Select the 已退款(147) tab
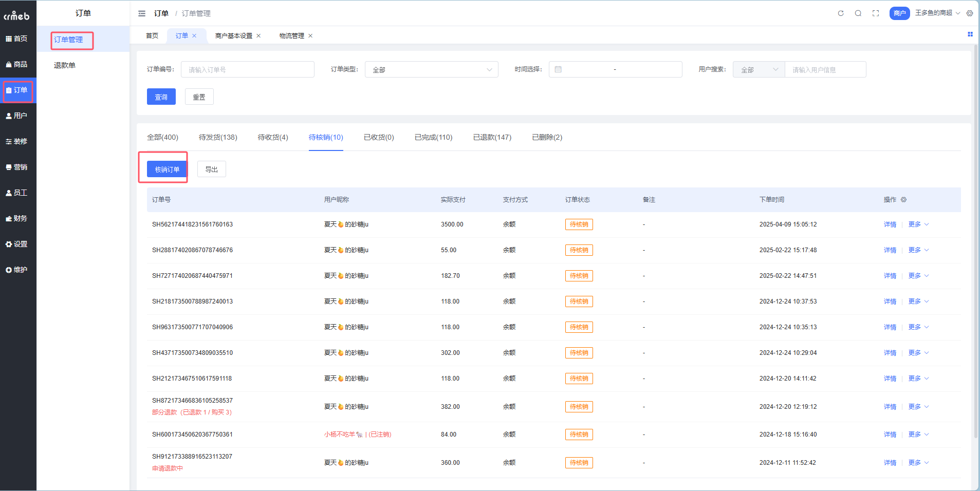This screenshot has width=980, height=491. [x=492, y=137]
